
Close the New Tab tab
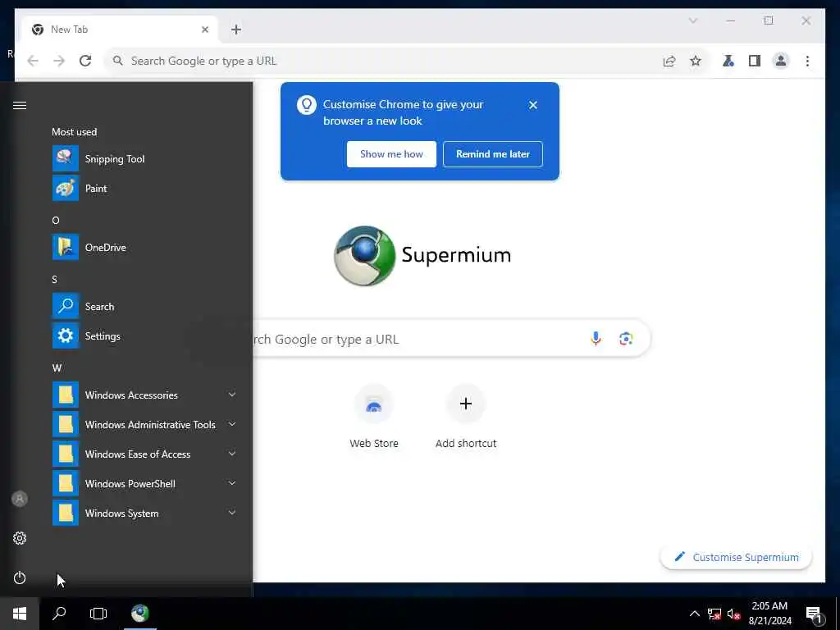(x=204, y=30)
